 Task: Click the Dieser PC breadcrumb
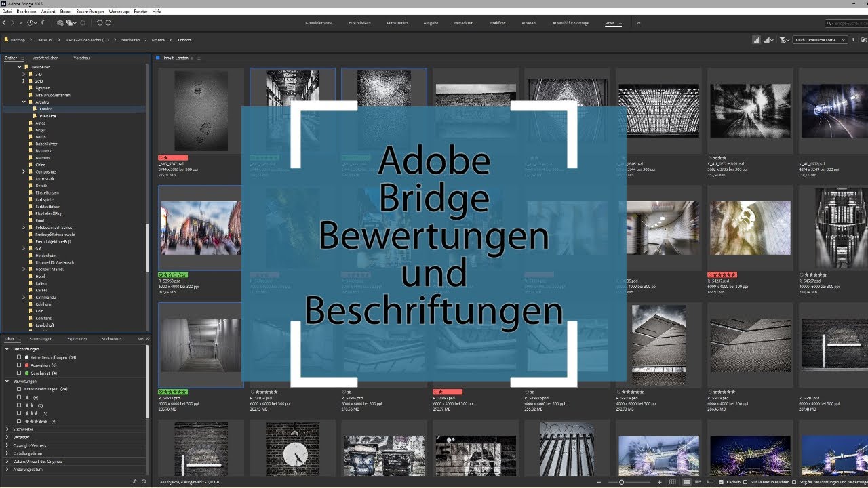(x=46, y=40)
